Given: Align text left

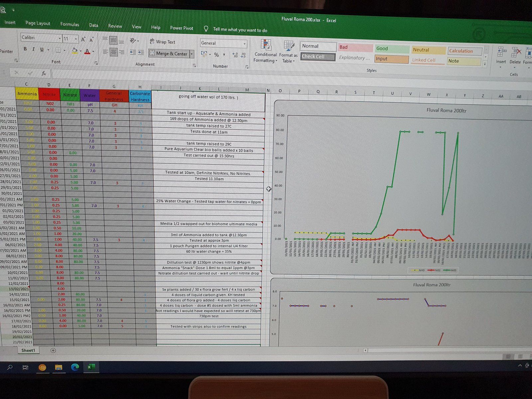Looking at the screenshot, I should tap(105, 52).
